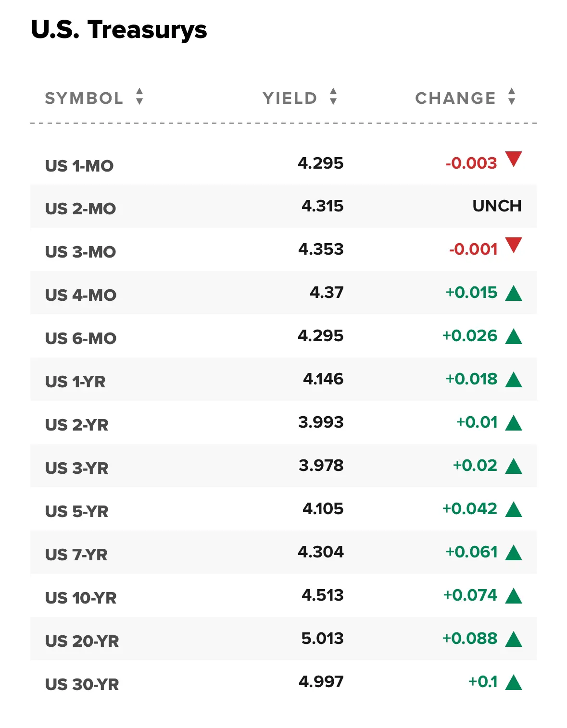Click the YIELD column header
Viewport: 567px width, 728px height.
tap(290, 98)
